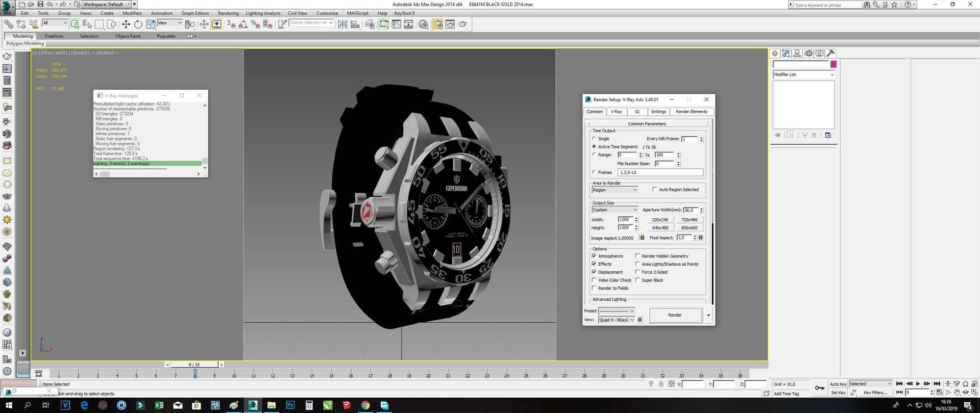Switch to the Render Elements tab
Viewport: 980px width, 413px height.
point(691,112)
